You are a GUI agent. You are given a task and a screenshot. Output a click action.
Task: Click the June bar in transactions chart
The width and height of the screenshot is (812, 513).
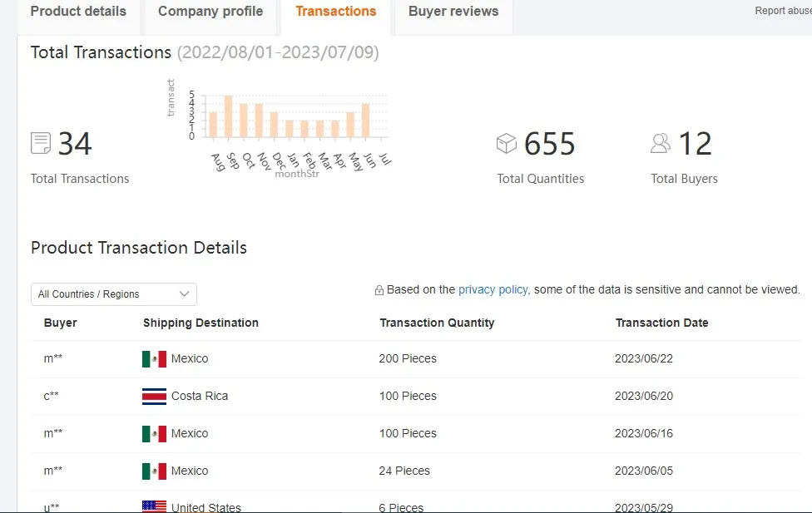pos(365,121)
